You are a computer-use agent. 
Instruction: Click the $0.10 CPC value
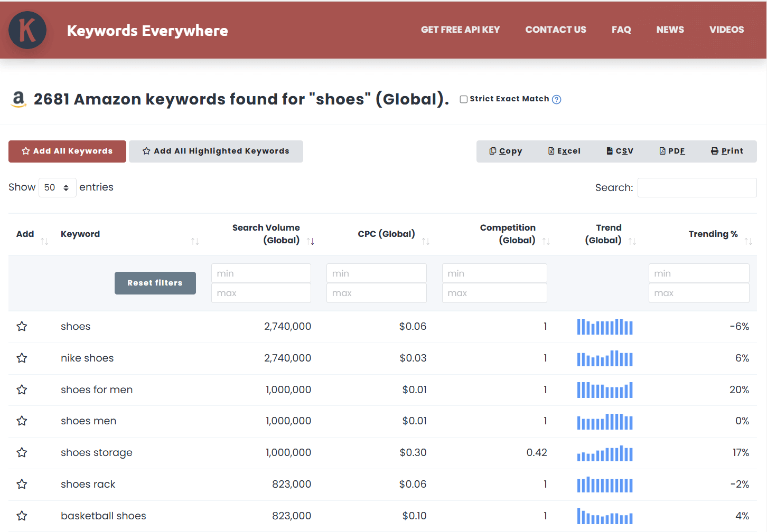(x=414, y=516)
